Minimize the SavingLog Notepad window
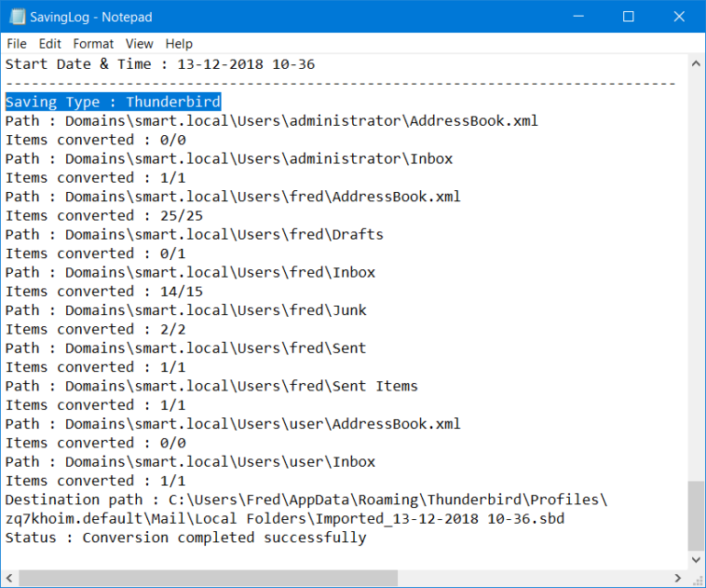Screen dimensions: 706x588 click(x=577, y=17)
